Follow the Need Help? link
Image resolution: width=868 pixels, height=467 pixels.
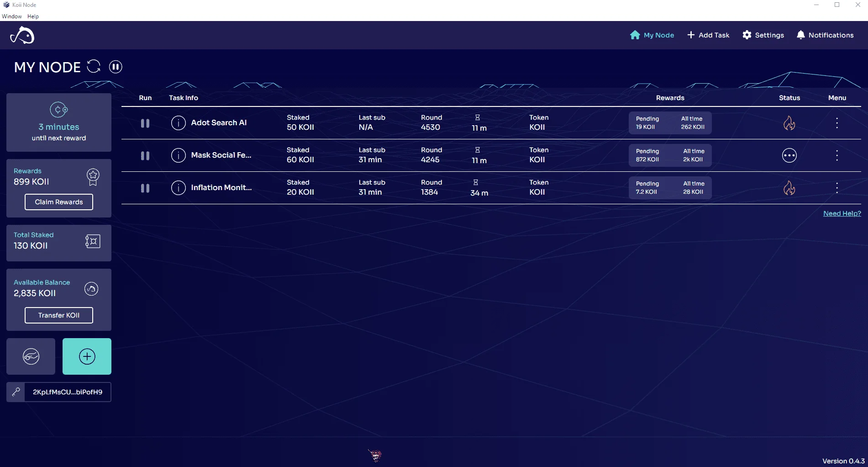tap(842, 213)
